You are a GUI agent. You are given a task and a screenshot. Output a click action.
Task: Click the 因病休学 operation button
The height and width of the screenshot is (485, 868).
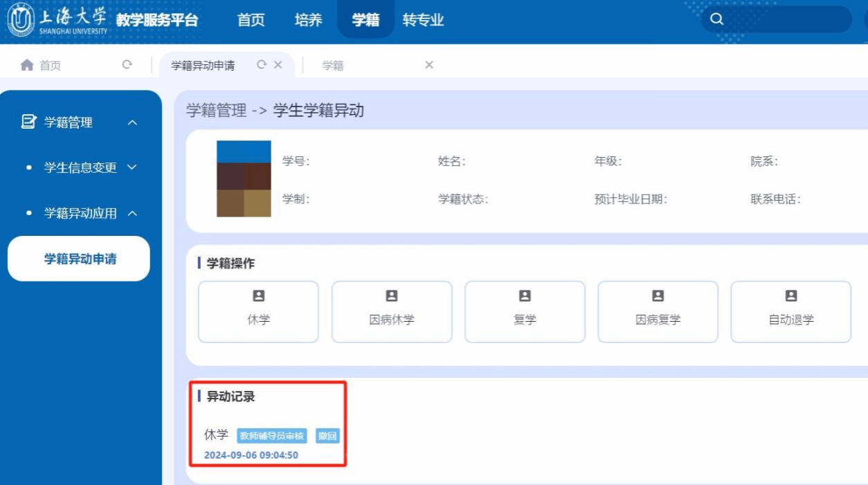391,311
